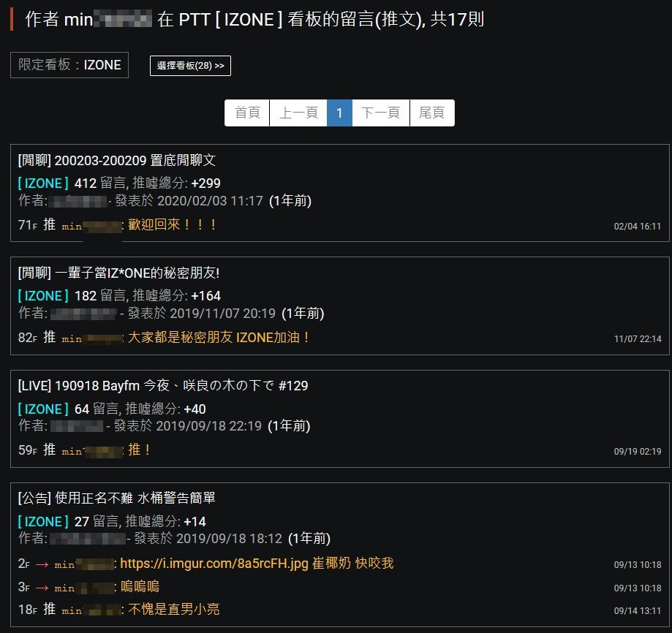
Task: Click IZONE board tag on 182 留言 post
Action: 43,296
